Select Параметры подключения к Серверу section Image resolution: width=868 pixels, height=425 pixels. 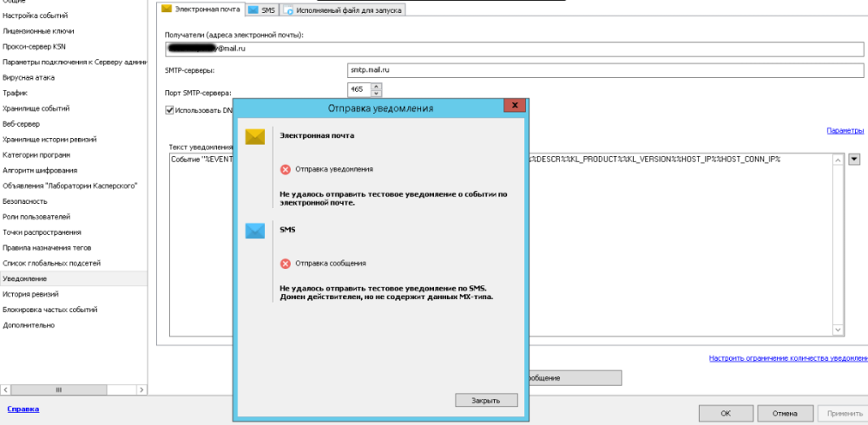73,62
